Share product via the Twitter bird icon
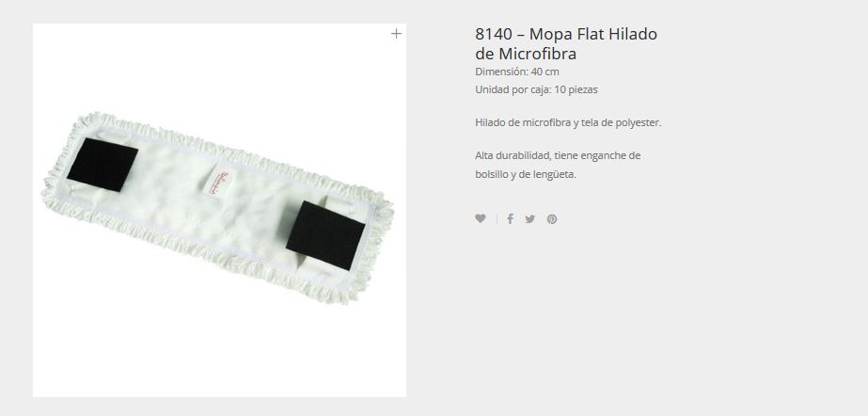The width and height of the screenshot is (868, 416). tap(530, 218)
